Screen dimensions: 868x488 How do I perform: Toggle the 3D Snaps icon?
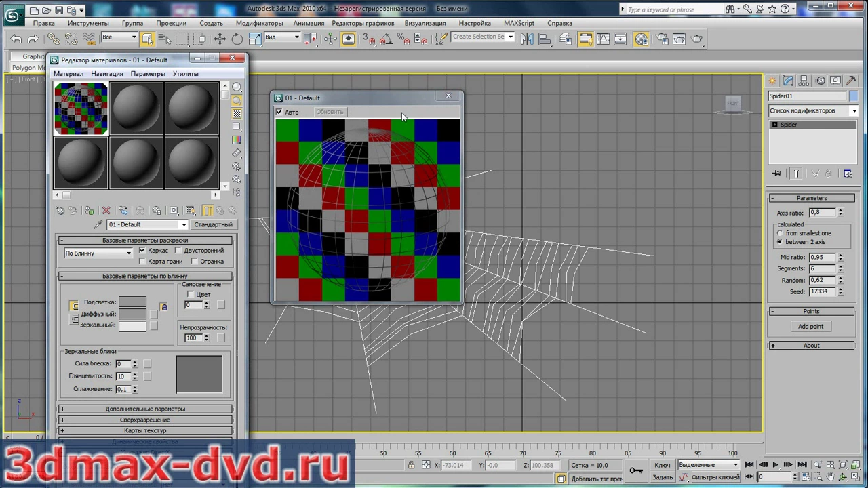pos(370,39)
